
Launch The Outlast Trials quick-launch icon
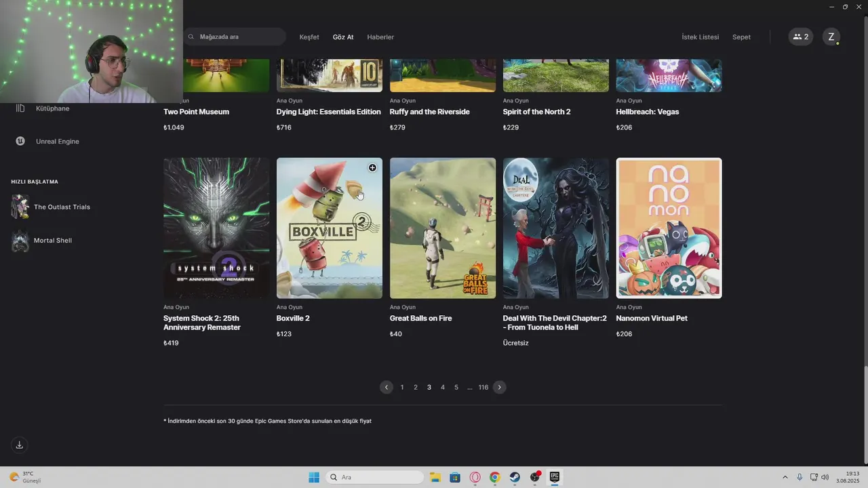(20, 207)
